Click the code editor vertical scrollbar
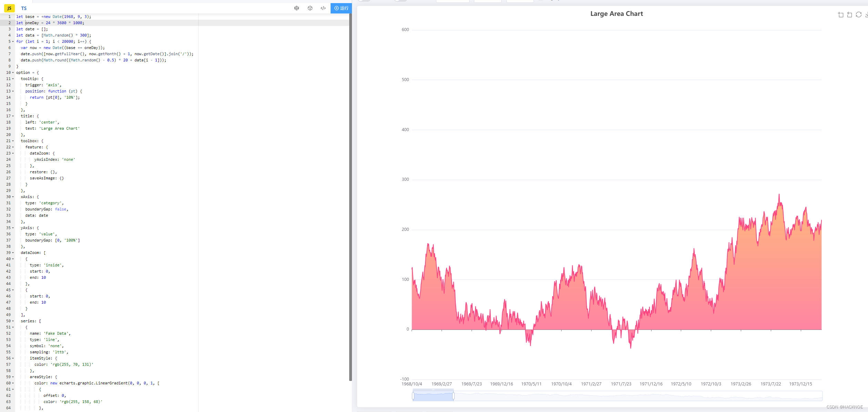The height and width of the screenshot is (412, 868). coord(350,197)
